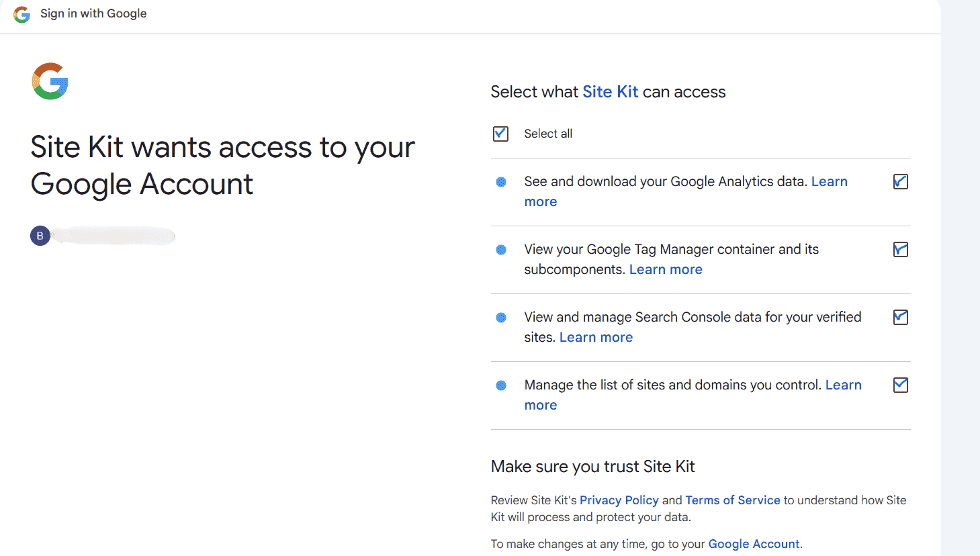Click the Google logo in the header bar
The height and width of the screenshot is (556, 980).
click(x=21, y=14)
